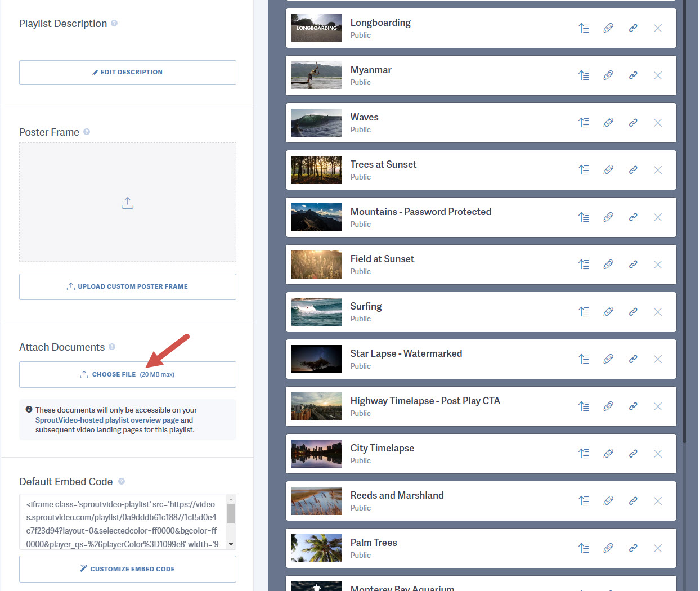The image size is (700, 591).
Task: Move the Longboarding video to the top
Action: (584, 28)
